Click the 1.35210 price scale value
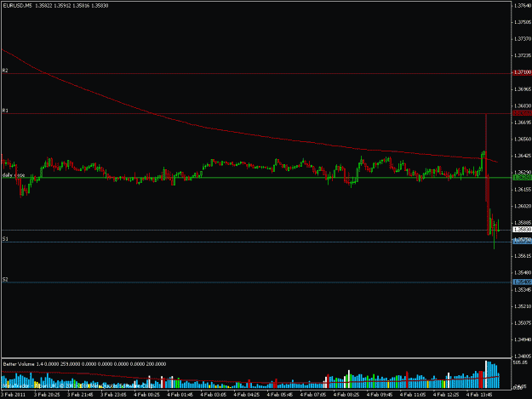The width and height of the screenshot is (532, 399). (x=523, y=306)
